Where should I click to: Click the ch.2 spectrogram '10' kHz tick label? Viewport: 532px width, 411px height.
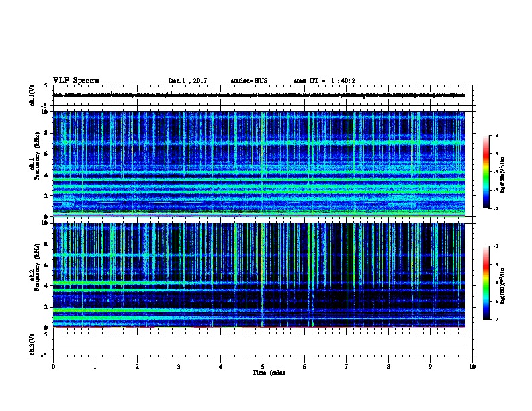point(46,223)
